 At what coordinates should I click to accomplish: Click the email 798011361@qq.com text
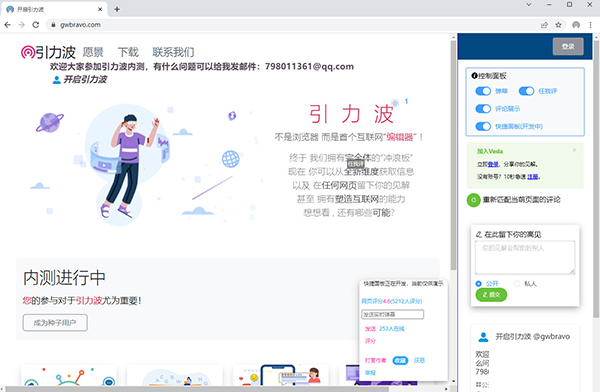click(x=309, y=67)
